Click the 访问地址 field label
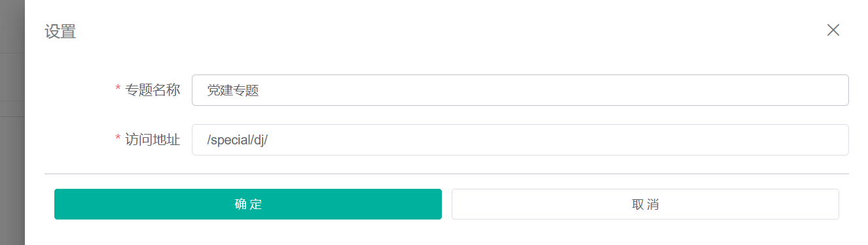Image resolution: width=868 pixels, height=245 pixels. [153, 140]
